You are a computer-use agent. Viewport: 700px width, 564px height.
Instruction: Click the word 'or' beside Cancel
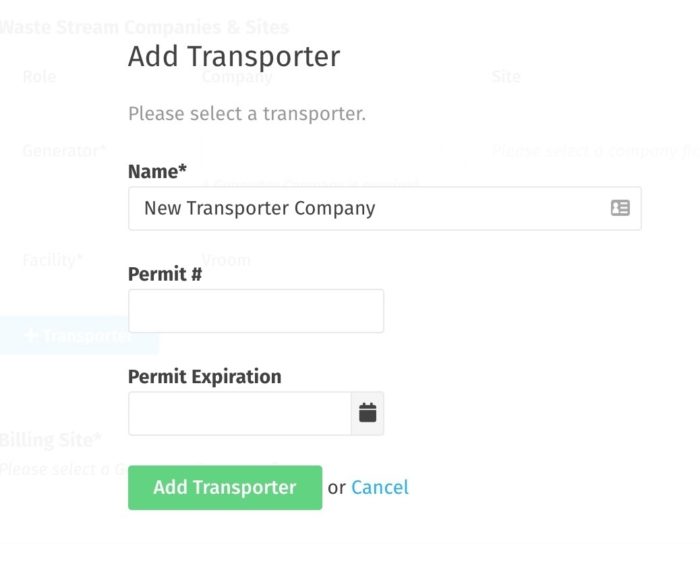(x=337, y=488)
